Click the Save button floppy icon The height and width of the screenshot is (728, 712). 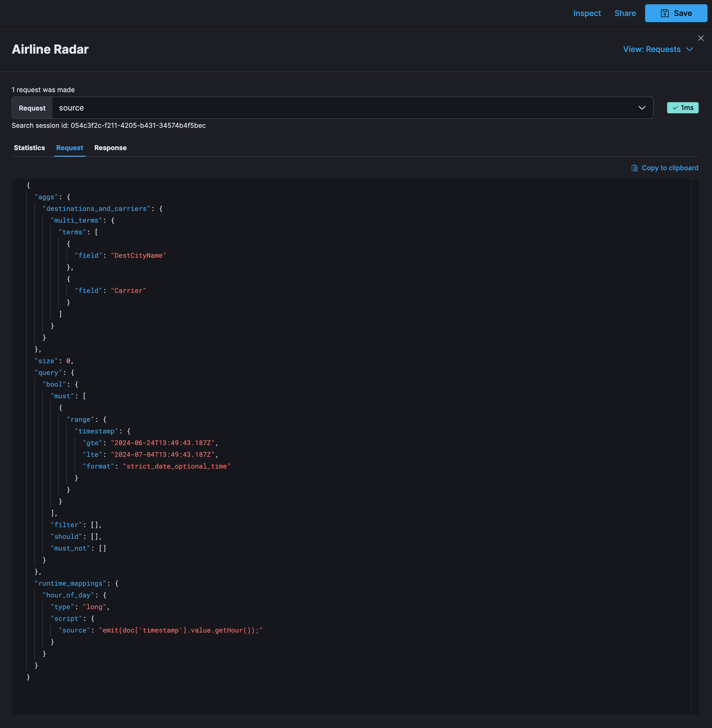(665, 13)
